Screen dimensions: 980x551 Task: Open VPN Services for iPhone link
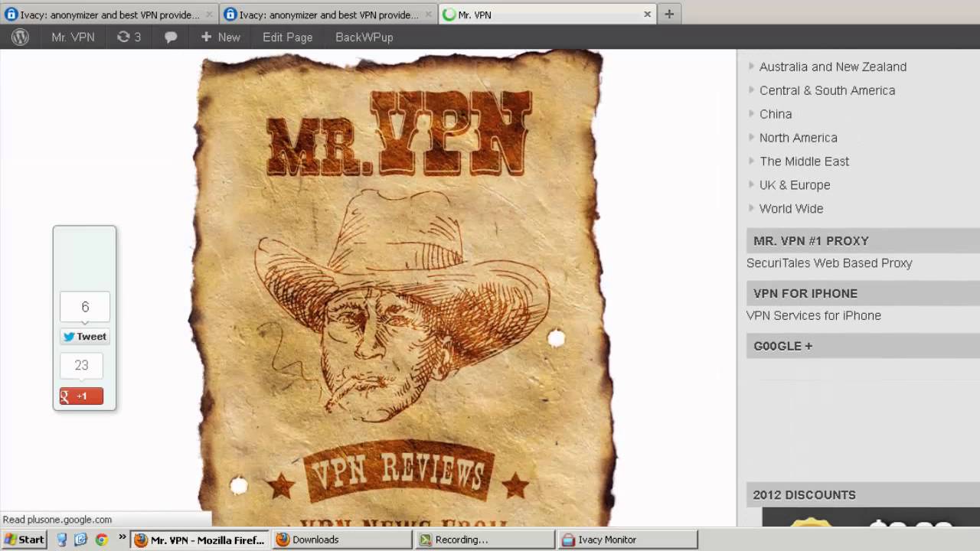click(814, 316)
